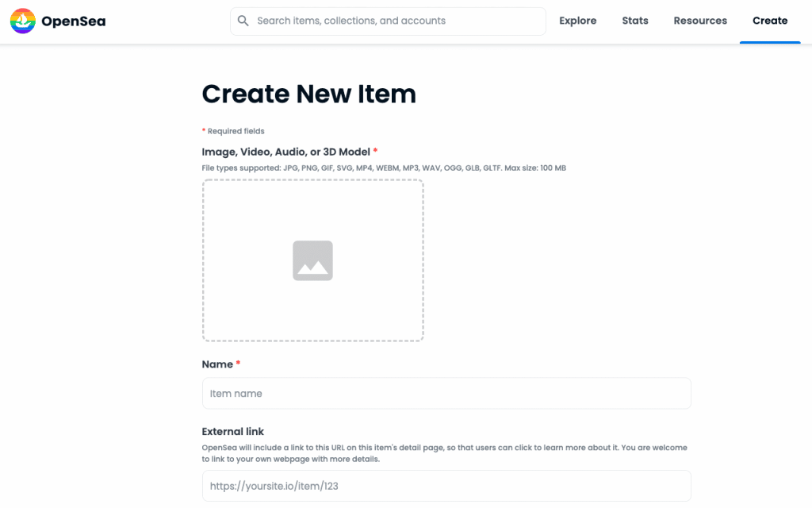The image size is (812, 508).
Task: Click the External link description paragraph
Action: click(444, 453)
